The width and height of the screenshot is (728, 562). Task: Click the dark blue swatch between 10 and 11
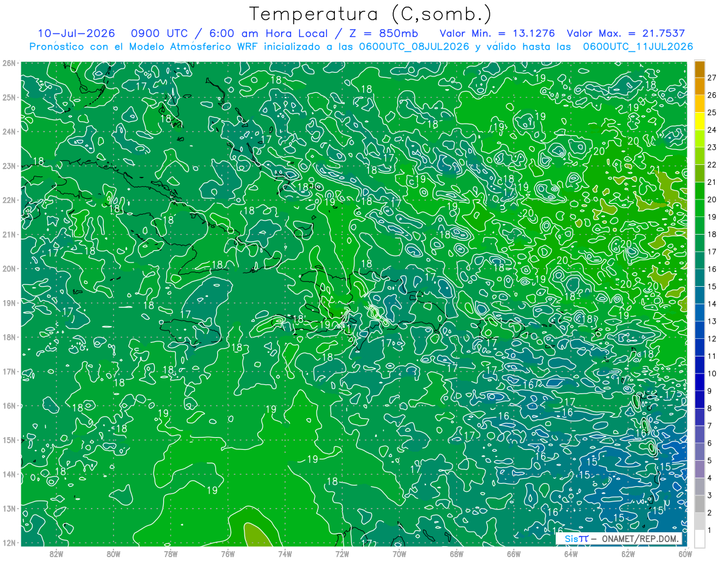pos(699,364)
